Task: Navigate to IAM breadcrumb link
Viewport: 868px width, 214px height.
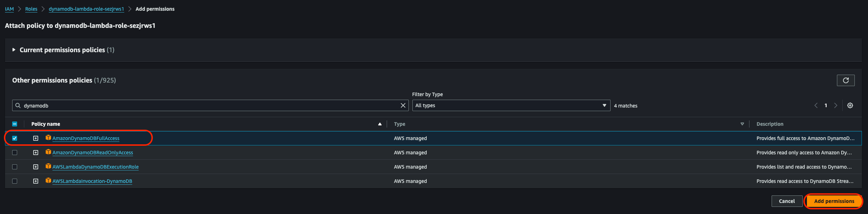Action: tap(9, 9)
